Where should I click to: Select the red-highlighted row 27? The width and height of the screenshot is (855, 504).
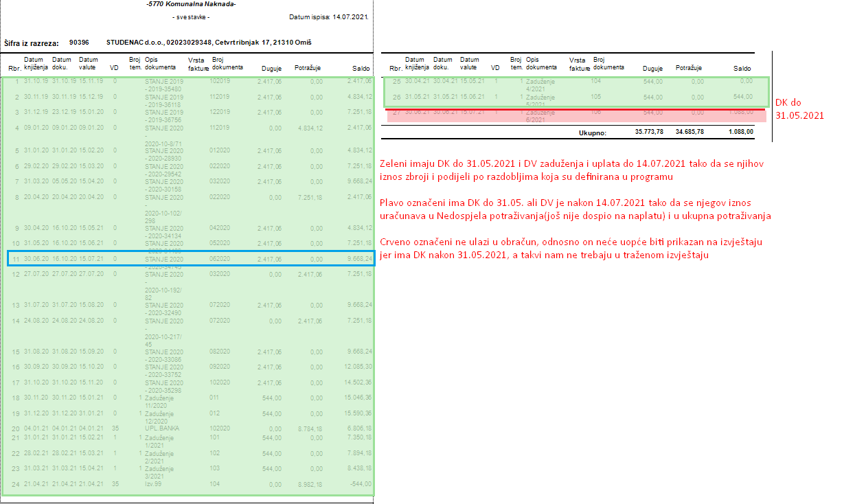click(575, 115)
